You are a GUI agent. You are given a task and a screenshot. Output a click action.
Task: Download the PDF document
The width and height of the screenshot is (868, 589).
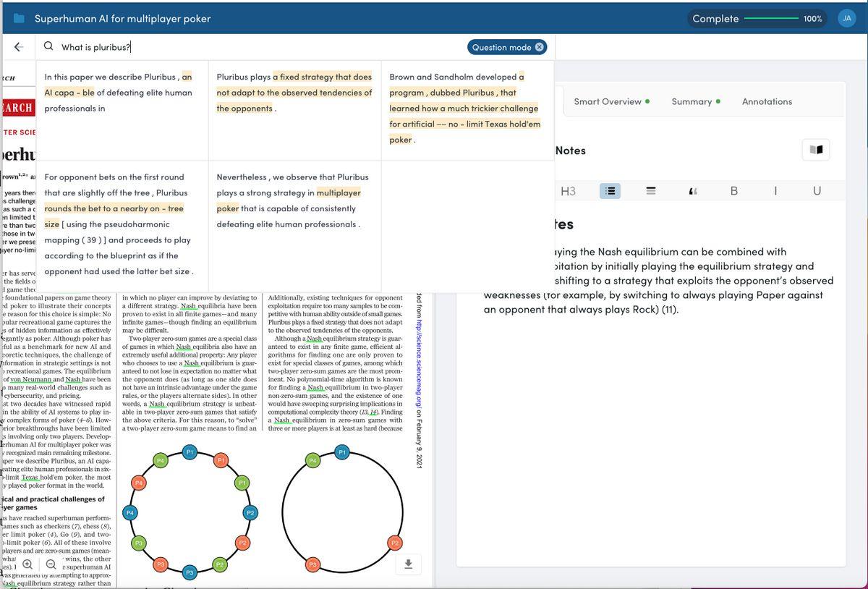click(408, 564)
